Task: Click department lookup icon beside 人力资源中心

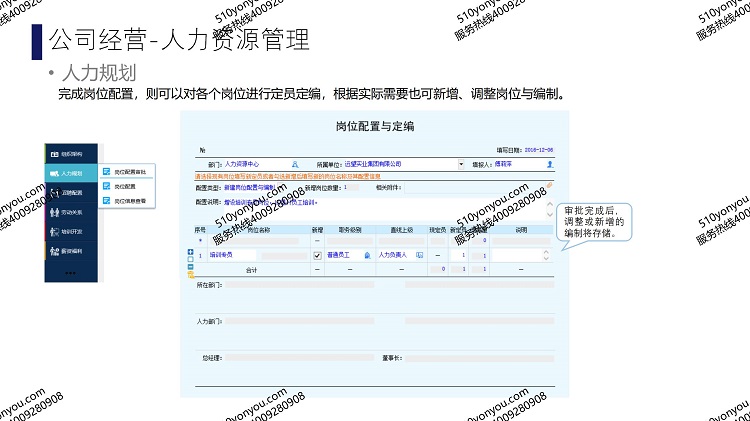Action: tap(295, 163)
